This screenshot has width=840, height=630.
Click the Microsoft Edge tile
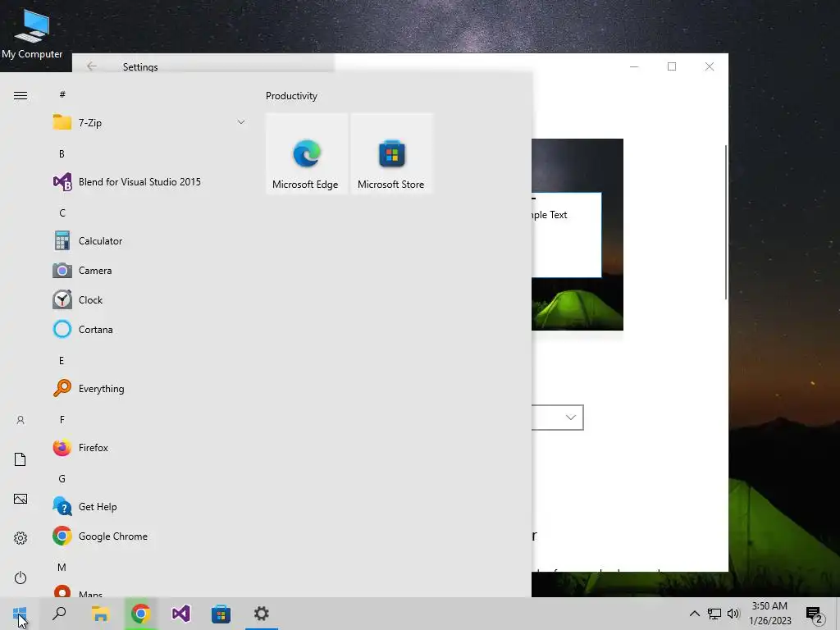pyautogui.click(x=307, y=153)
